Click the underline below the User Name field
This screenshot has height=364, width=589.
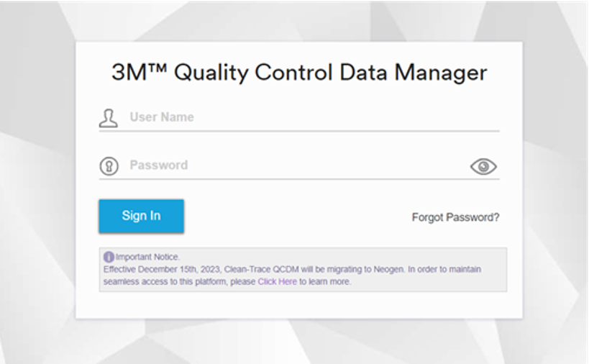[299, 131]
